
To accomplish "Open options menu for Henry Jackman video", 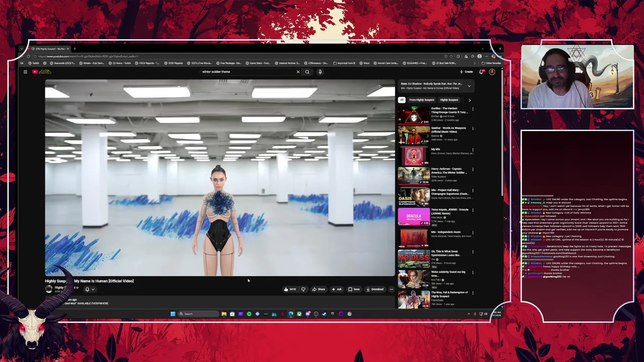I will pos(473,170).
